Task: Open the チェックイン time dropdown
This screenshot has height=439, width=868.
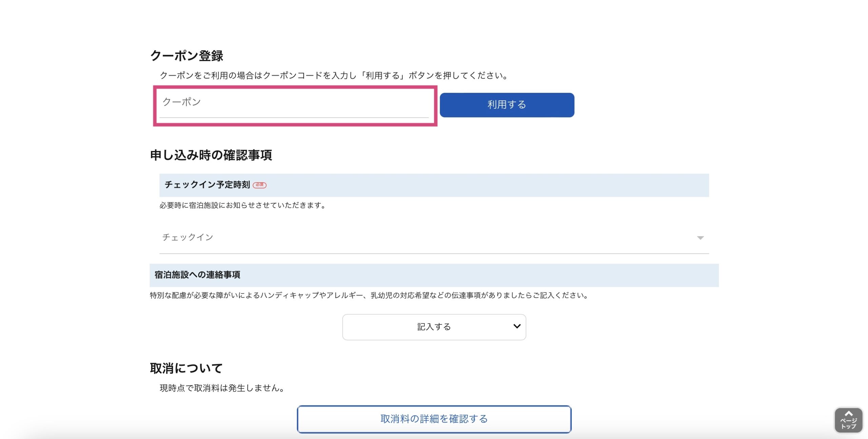Action: point(434,237)
